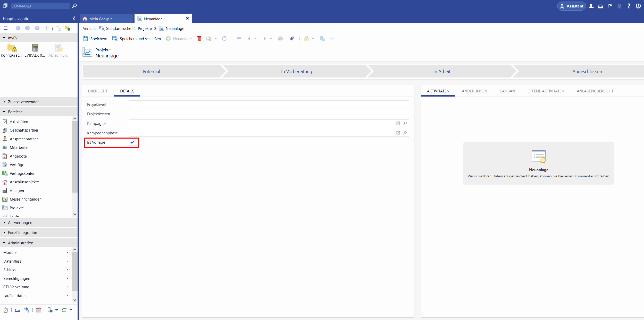Viewport: 644px width, 320px height.
Task: Click the print icon in toolbar
Action: coord(280,39)
